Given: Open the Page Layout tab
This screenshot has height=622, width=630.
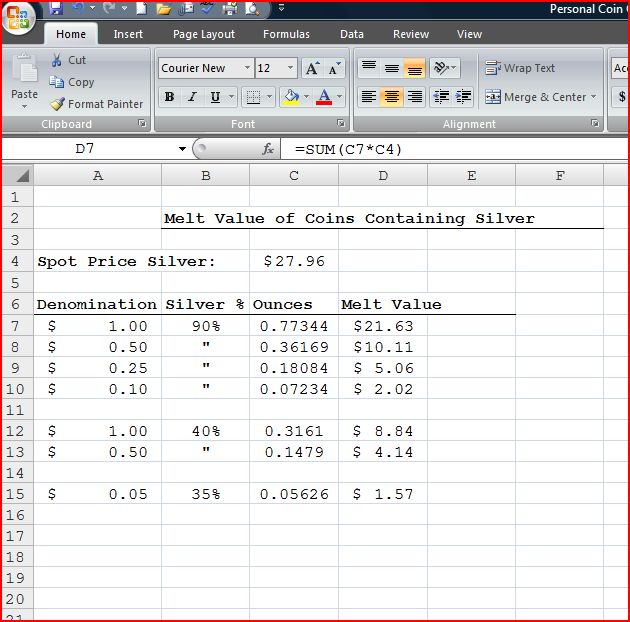Looking at the screenshot, I should click(x=203, y=34).
